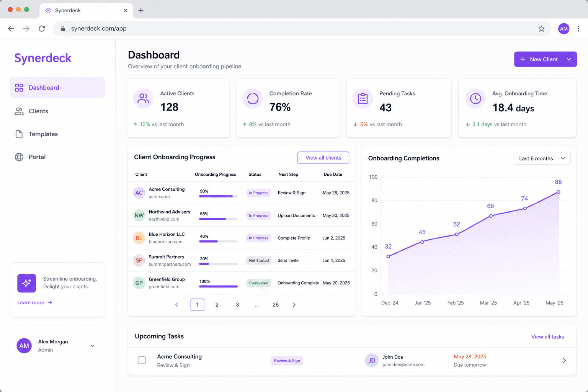588x392 pixels.
Task: Click the Blue Horizon LLC 40% progress bar
Action: pyautogui.click(x=218, y=241)
